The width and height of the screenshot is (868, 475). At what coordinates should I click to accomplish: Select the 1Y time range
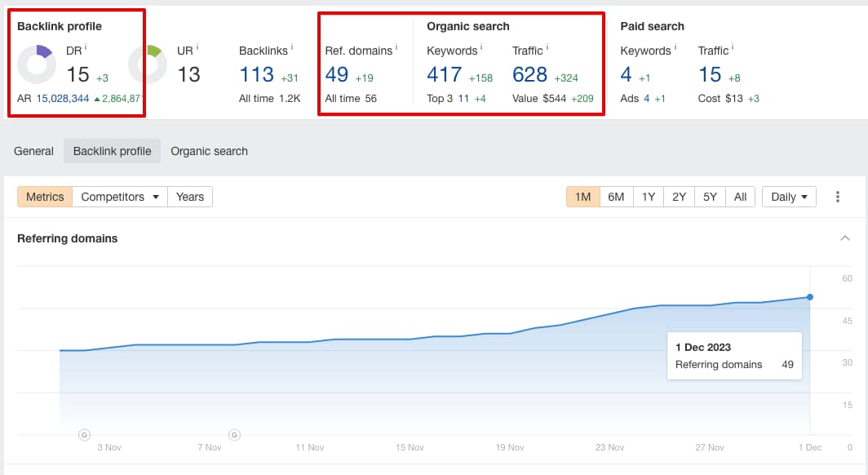[x=648, y=196]
